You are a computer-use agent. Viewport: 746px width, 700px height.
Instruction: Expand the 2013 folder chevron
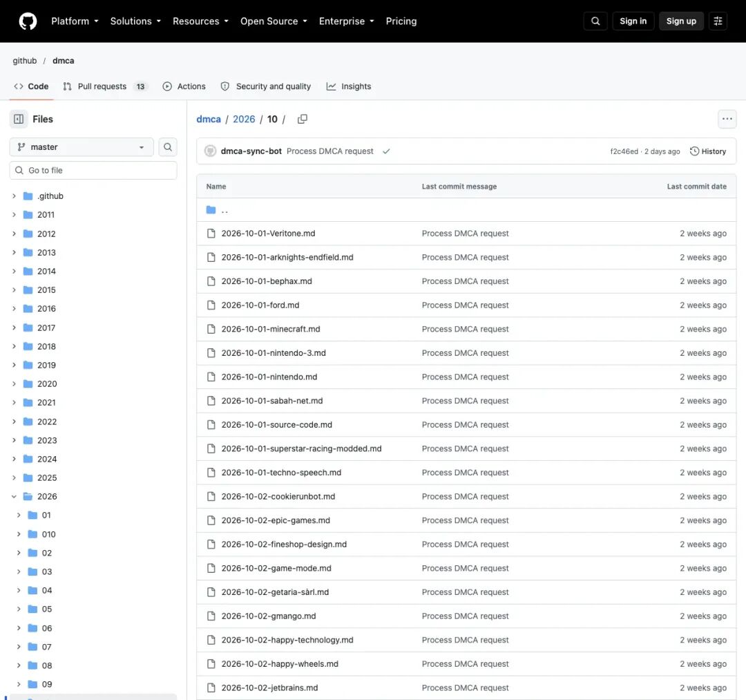click(x=14, y=252)
